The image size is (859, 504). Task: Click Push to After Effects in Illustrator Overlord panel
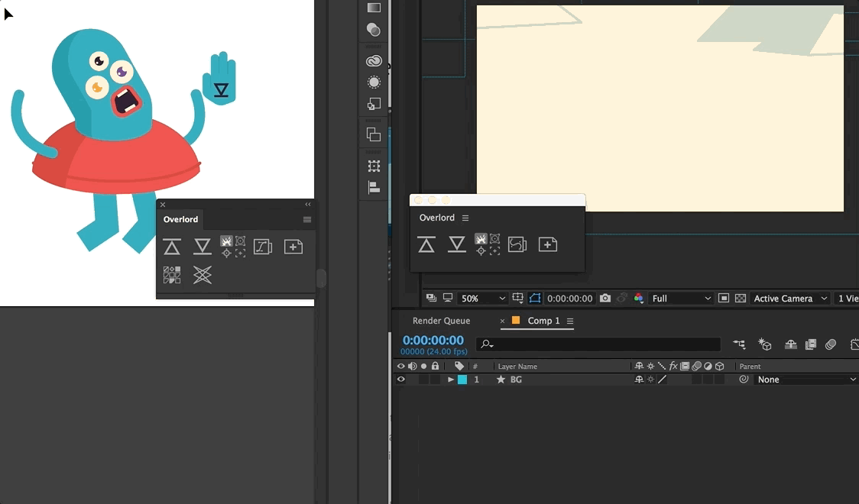pyautogui.click(x=172, y=247)
